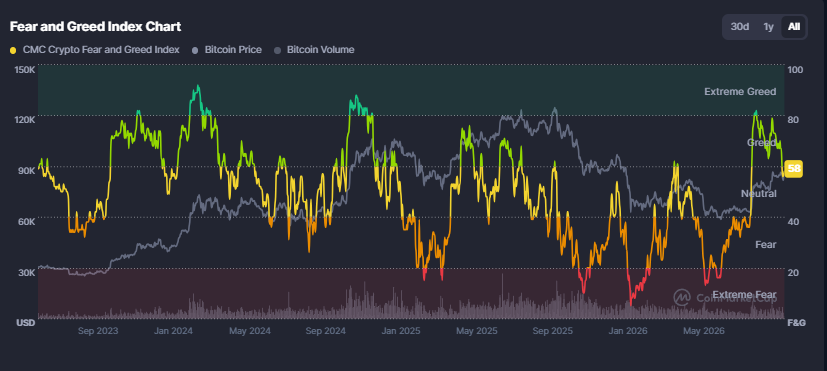Click the 40 index axis label
827x371 pixels.
[792, 222]
